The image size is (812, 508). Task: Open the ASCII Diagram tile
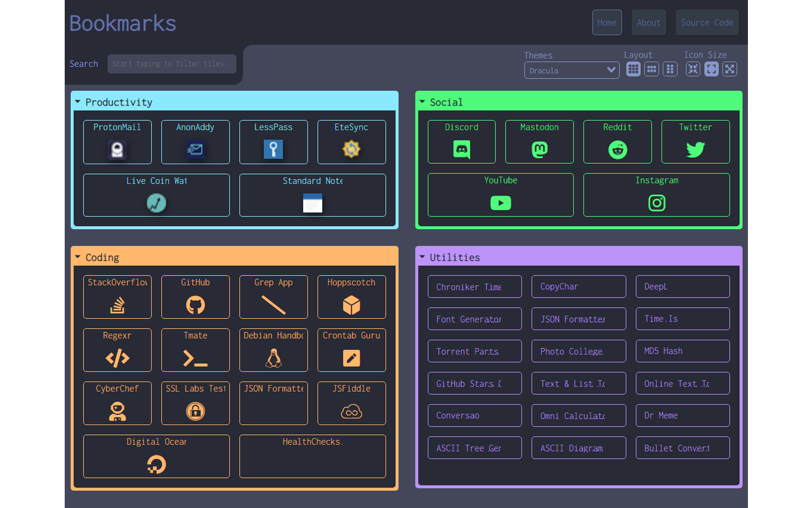click(x=579, y=448)
